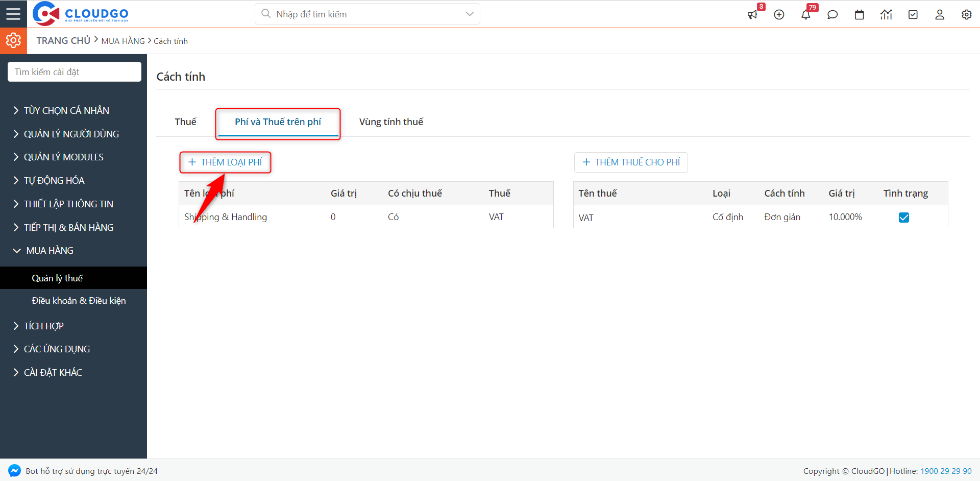Click the Tìm kiếm cài đặt field
The image size is (980, 481).
pyautogui.click(x=75, y=72)
